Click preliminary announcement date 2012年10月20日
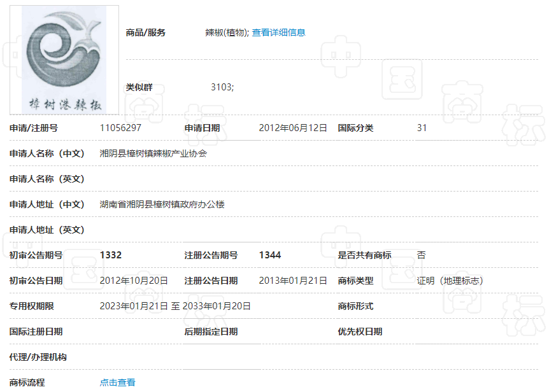The image size is (549, 392). [x=134, y=281]
